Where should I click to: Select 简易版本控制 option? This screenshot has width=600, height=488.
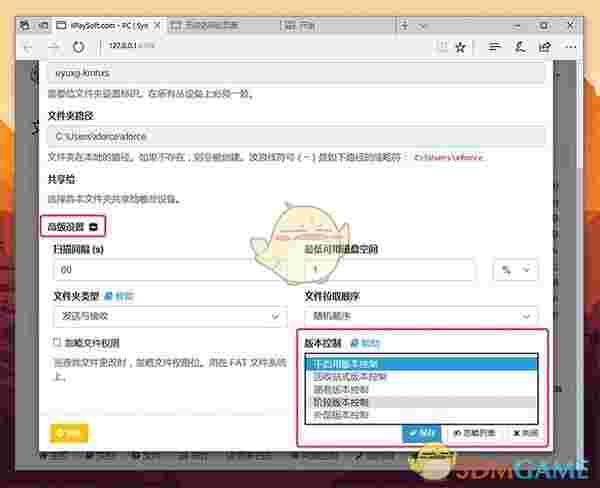tap(421, 390)
